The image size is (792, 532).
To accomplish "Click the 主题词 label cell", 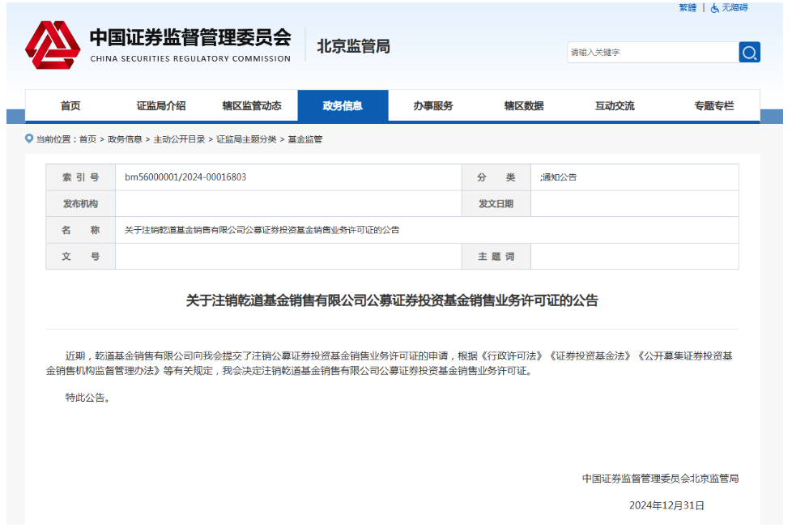I will pyautogui.click(x=496, y=256).
